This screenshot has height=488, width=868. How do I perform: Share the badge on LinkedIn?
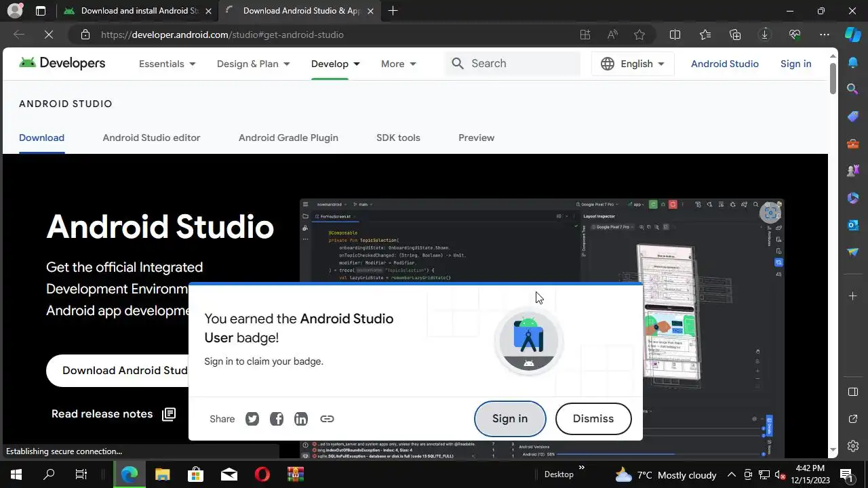[301, 419]
